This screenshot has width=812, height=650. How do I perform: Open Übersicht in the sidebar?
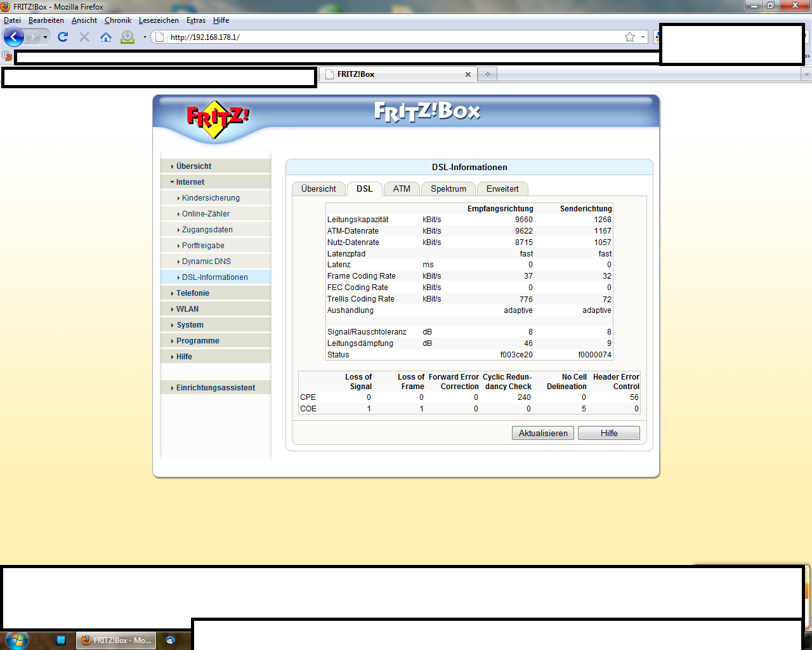(x=216, y=166)
